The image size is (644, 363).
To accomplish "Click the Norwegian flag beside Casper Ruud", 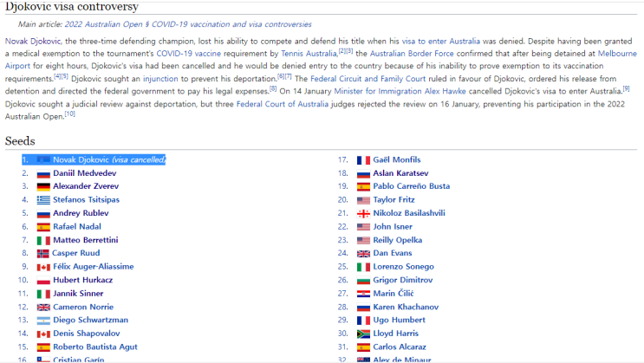I will pyautogui.click(x=42, y=254).
